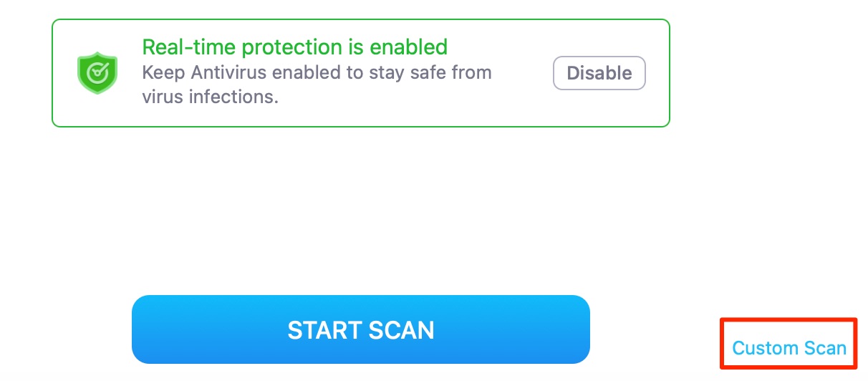Click the "Keep Antivirus enabled" description text
The image size is (868, 381).
coord(317,85)
